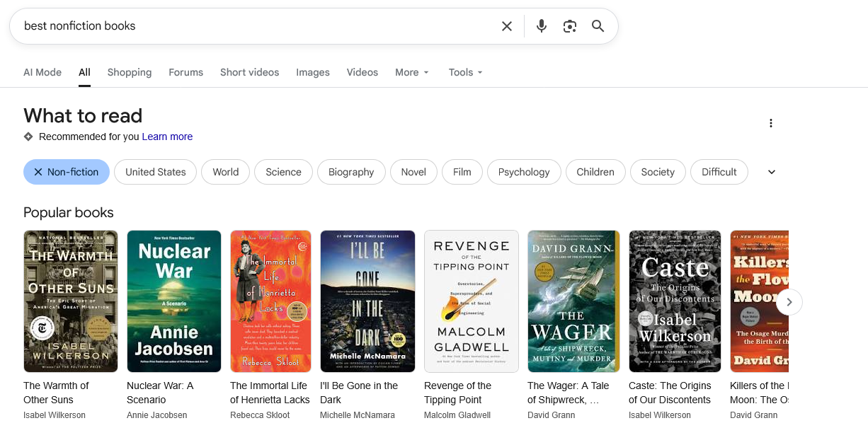The height and width of the screenshot is (440, 868).
Task: Open Killers of the Flower Moon cover
Action: 759,301
